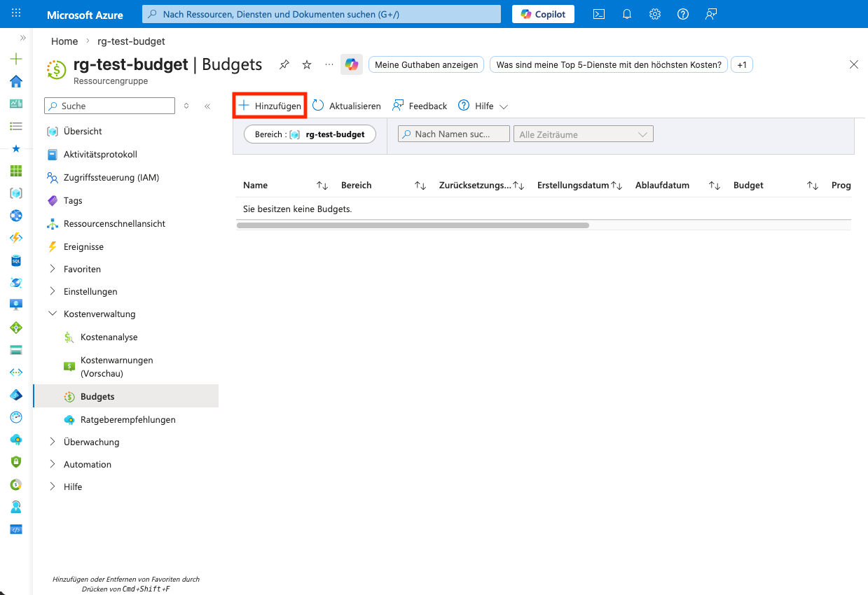
Task: Expand the Einstellungen section
Action: coord(90,291)
